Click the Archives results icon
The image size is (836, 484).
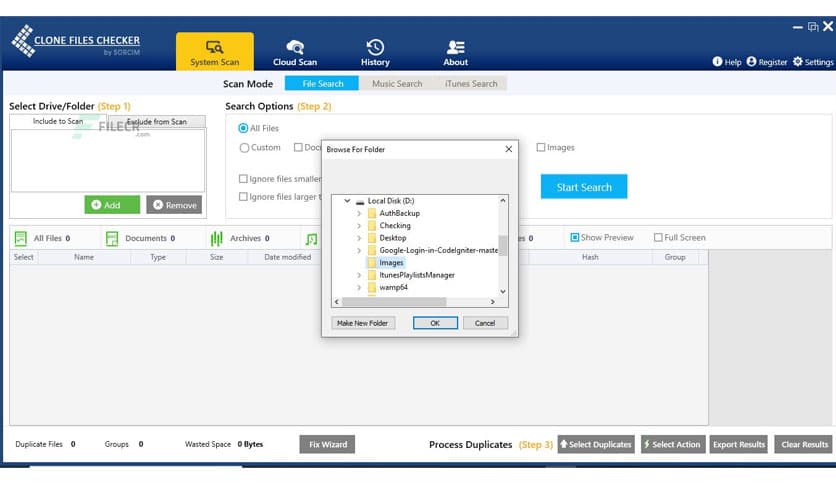tap(216, 238)
